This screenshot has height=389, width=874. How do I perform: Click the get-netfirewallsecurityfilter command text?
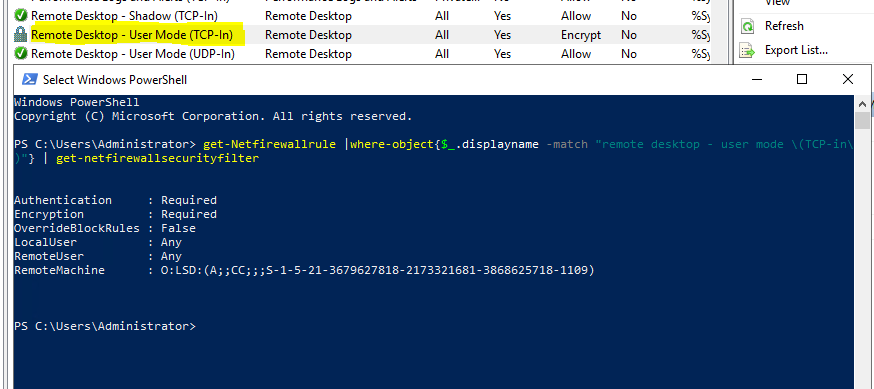point(157,158)
